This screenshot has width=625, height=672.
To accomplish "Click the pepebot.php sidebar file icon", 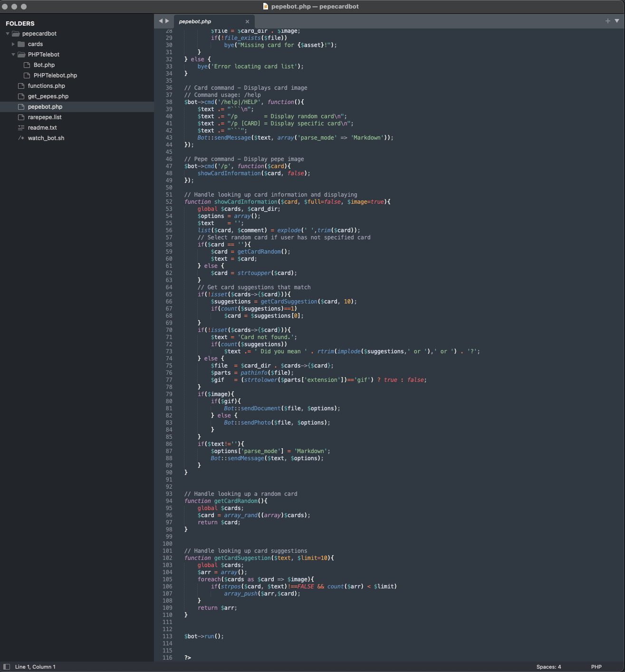I will pos(21,107).
